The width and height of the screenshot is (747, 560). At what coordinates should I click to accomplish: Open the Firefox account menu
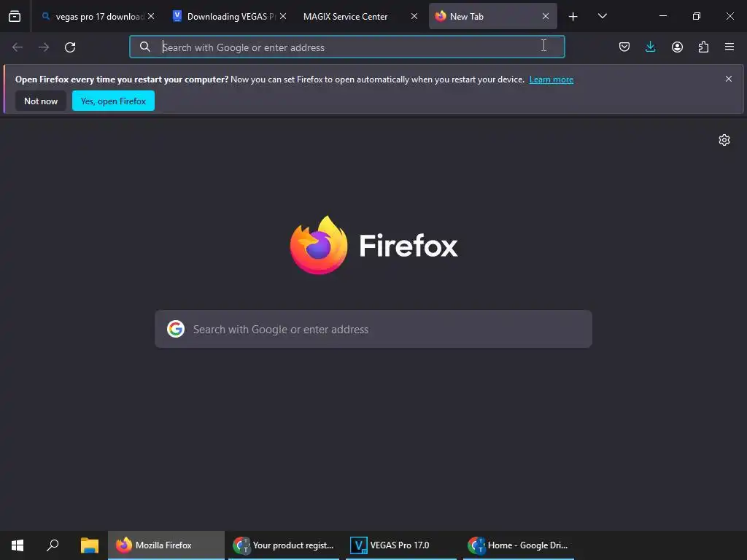pyautogui.click(x=677, y=47)
